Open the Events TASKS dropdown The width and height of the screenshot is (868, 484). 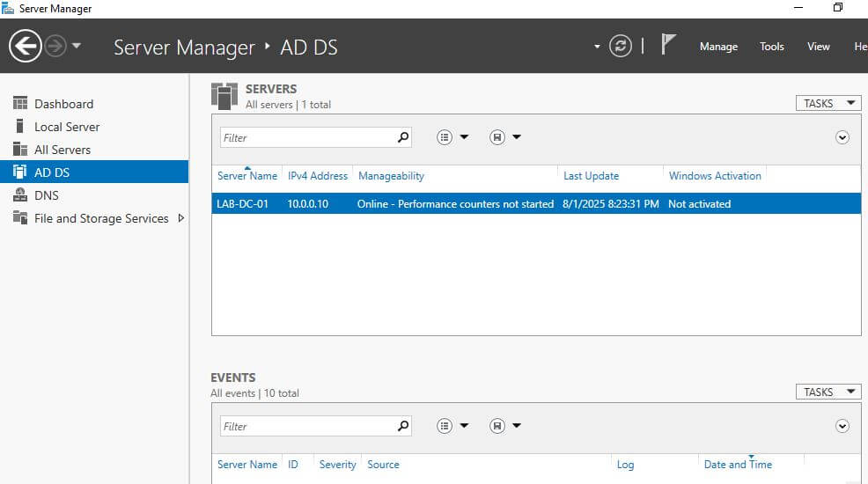[828, 392]
